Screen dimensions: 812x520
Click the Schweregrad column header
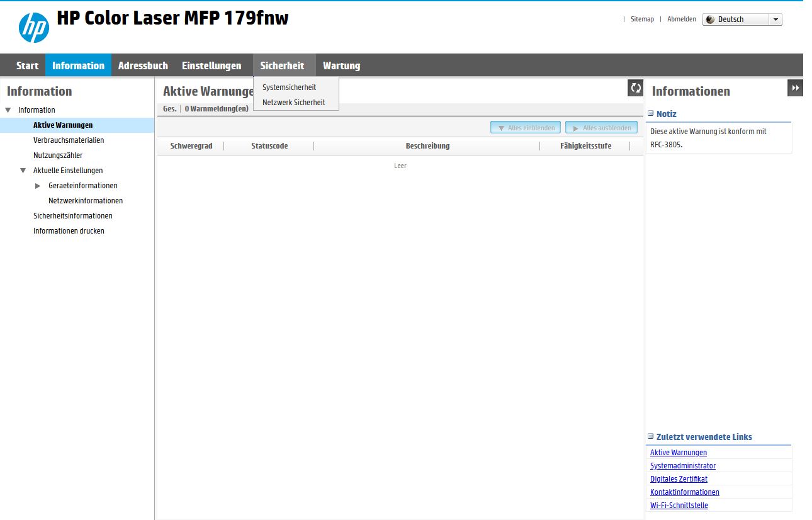pos(191,146)
